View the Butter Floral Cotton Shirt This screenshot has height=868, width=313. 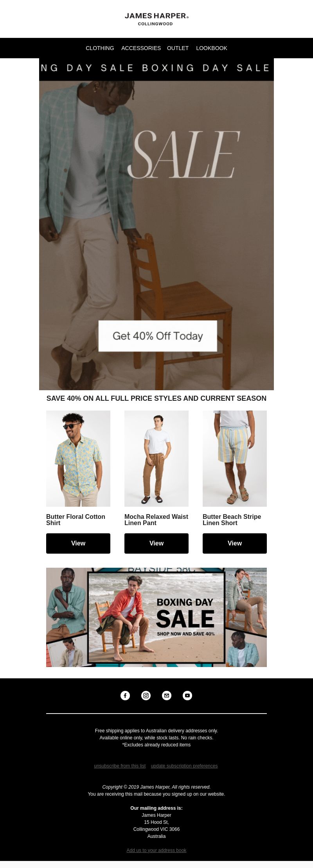point(78,543)
